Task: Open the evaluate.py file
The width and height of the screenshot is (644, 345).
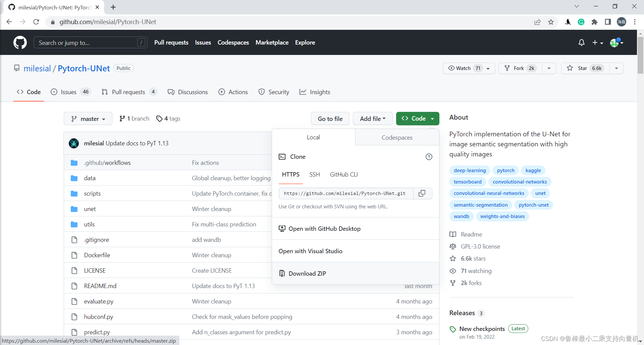Action: (99, 301)
